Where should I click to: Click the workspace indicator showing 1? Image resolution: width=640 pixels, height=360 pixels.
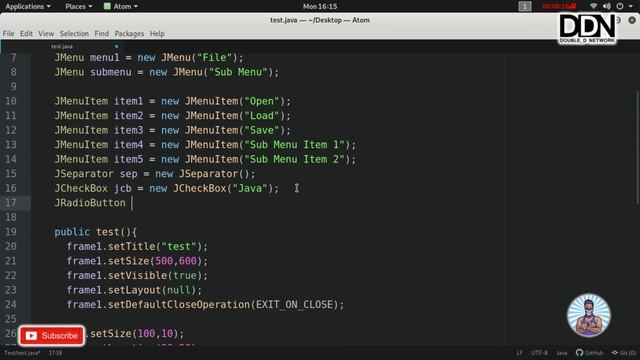click(x=525, y=6)
